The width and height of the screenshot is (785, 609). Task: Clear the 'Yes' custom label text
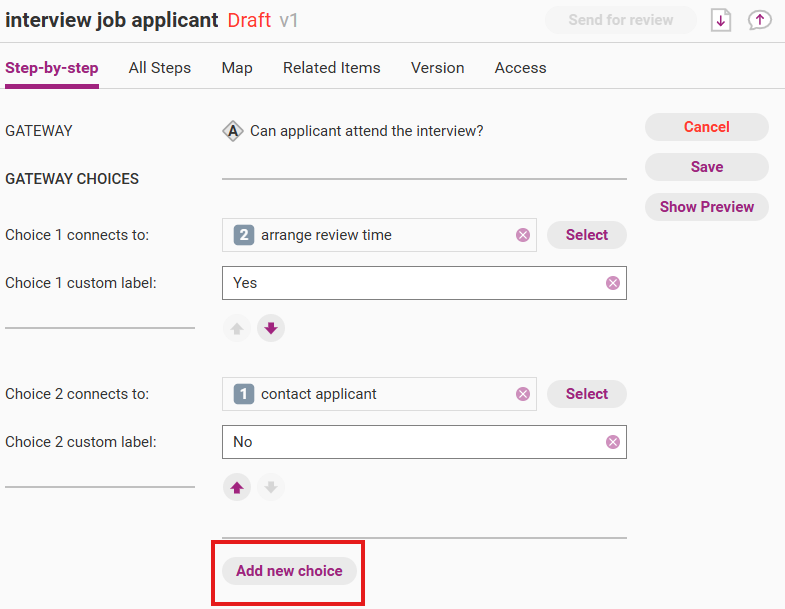click(613, 283)
